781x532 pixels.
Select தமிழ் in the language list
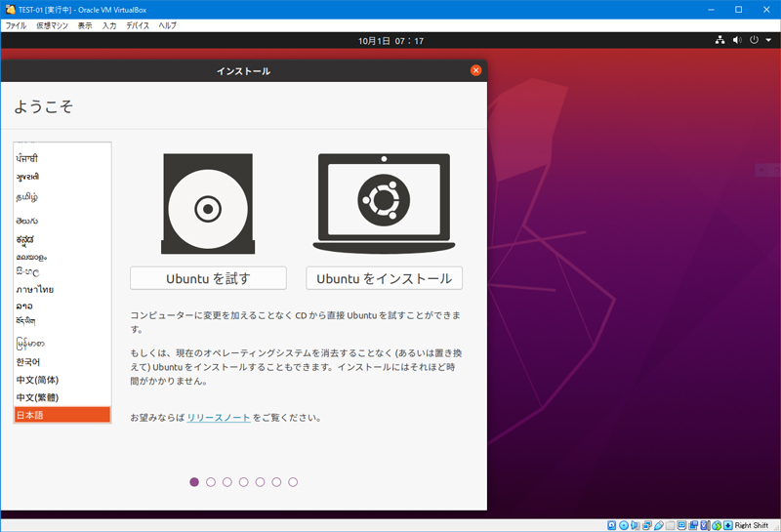(x=62, y=197)
